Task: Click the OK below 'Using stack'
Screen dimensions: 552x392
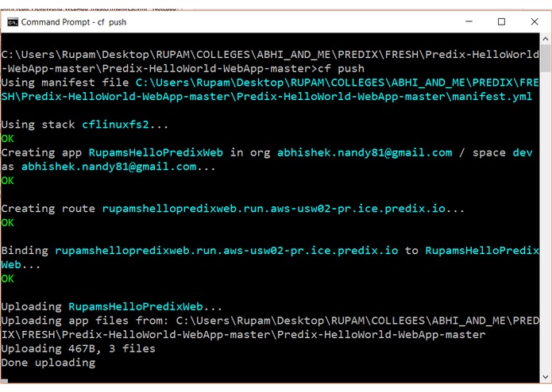Action: tap(7, 139)
